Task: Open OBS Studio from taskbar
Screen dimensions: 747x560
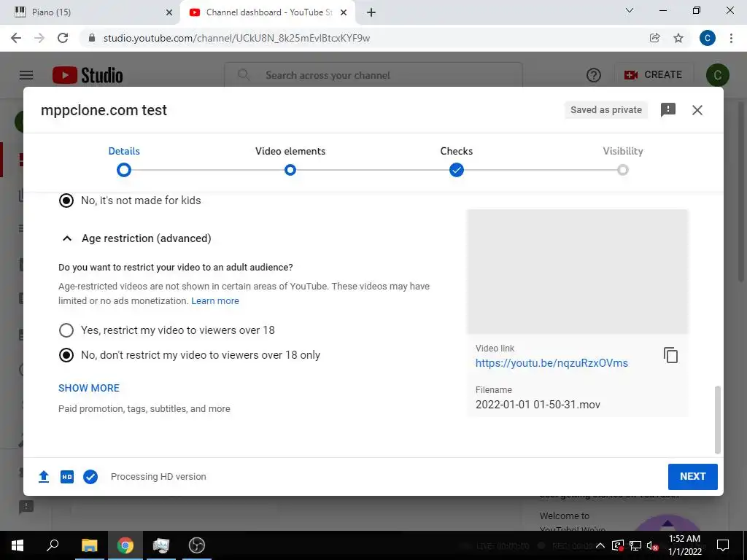Action: coord(197,545)
